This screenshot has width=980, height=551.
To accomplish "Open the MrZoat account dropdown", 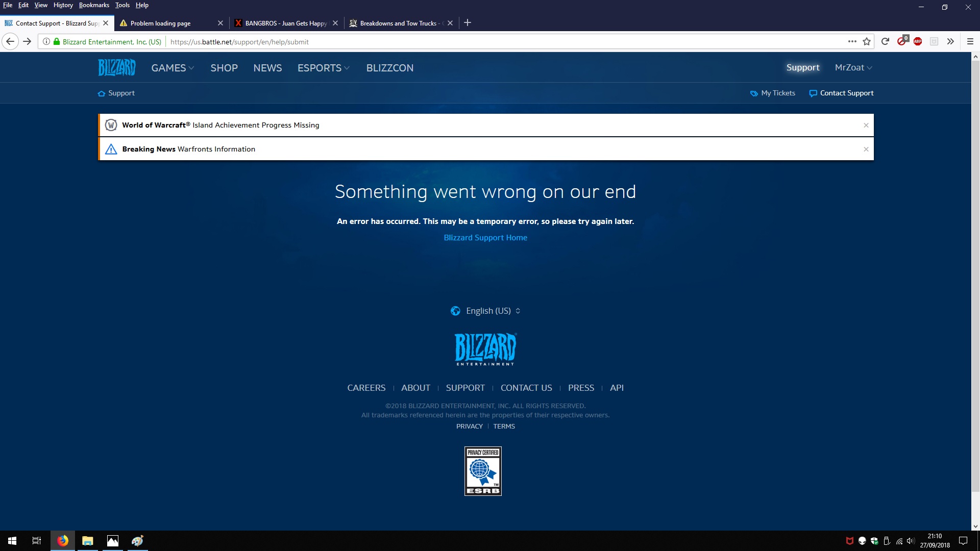I will coord(853,67).
